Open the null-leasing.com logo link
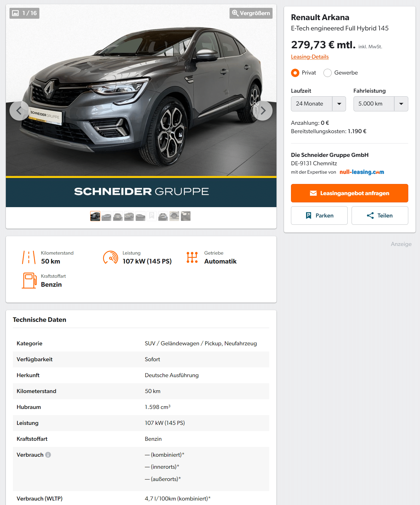This screenshot has height=505, width=420. (x=362, y=172)
